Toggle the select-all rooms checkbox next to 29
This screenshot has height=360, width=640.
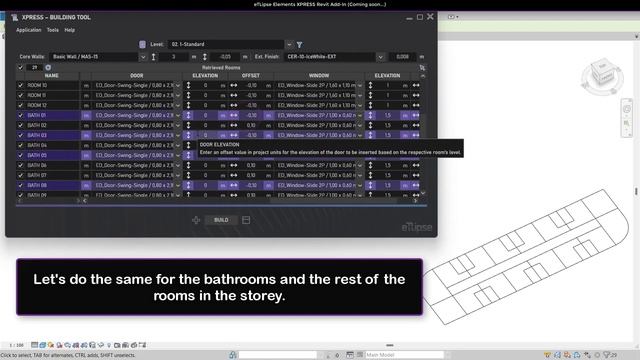[20, 67]
